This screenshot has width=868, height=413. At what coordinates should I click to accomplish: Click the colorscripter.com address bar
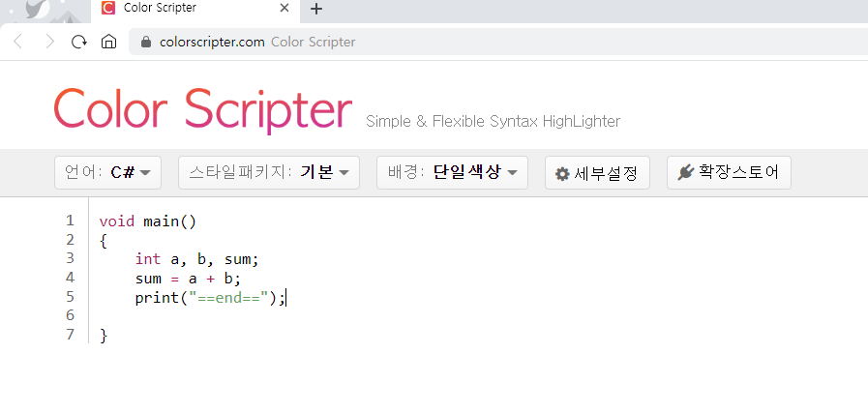coord(498,43)
